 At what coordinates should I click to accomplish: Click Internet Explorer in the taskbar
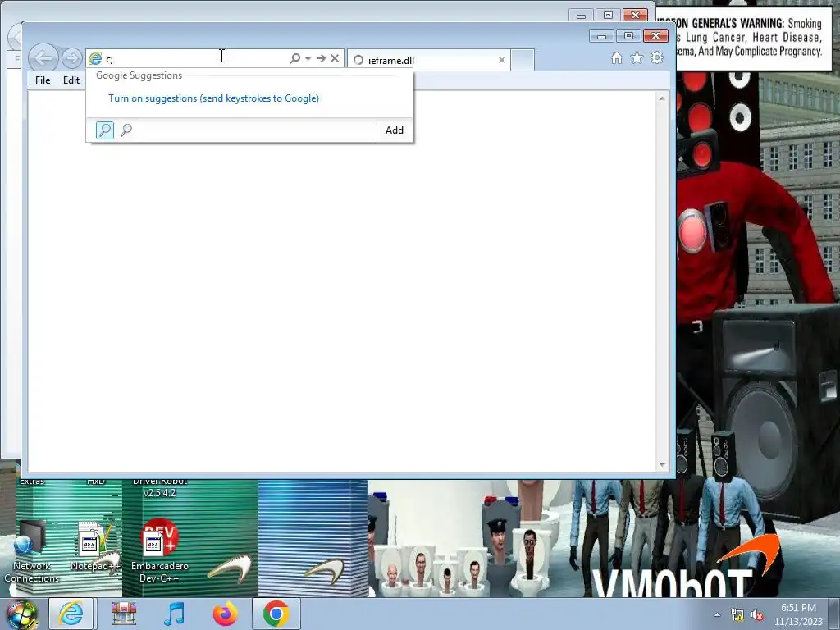coord(72,614)
